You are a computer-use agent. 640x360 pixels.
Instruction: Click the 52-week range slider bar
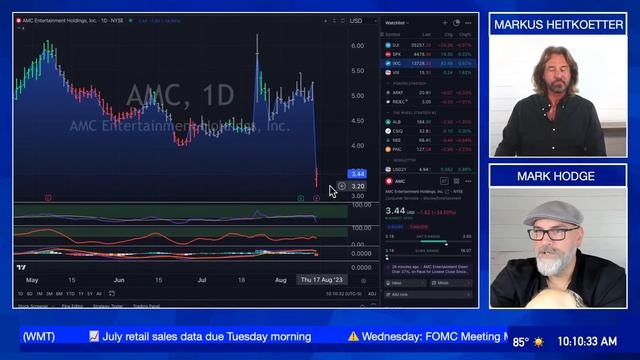pyautogui.click(x=429, y=257)
